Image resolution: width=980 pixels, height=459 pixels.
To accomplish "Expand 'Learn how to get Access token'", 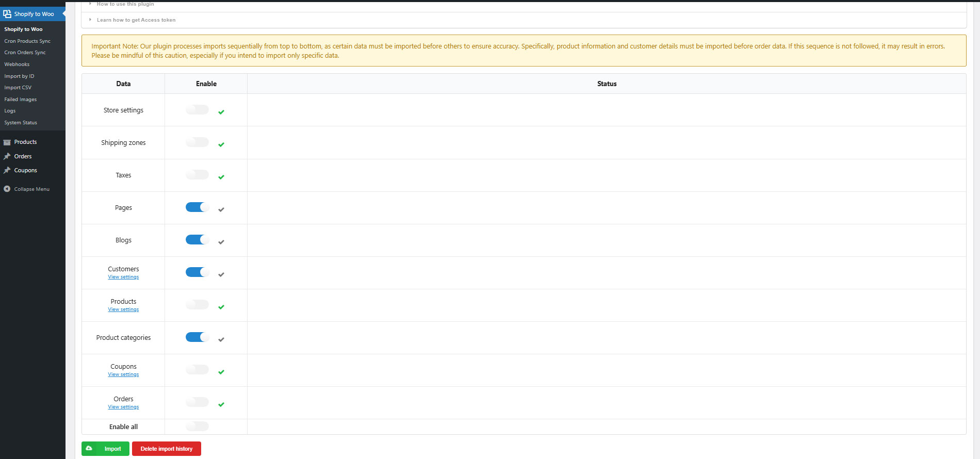I will point(136,20).
